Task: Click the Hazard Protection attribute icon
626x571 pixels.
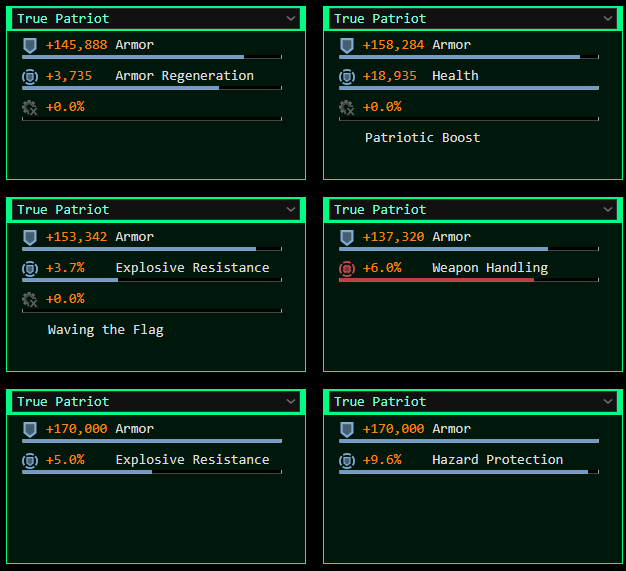Action: click(x=347, y=460)
